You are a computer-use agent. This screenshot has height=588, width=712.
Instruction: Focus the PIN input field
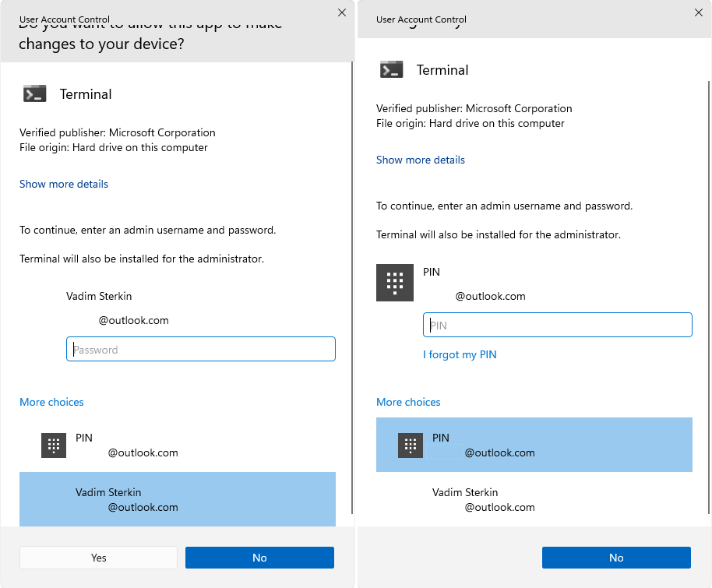pos(558,325)
